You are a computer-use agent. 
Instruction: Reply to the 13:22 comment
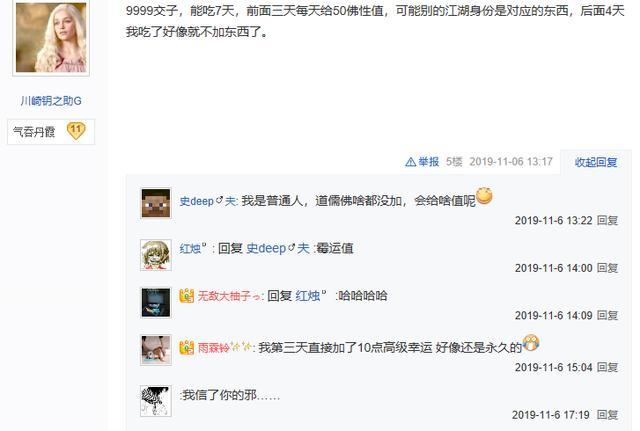pyautogui.click(x=607, y=220)
